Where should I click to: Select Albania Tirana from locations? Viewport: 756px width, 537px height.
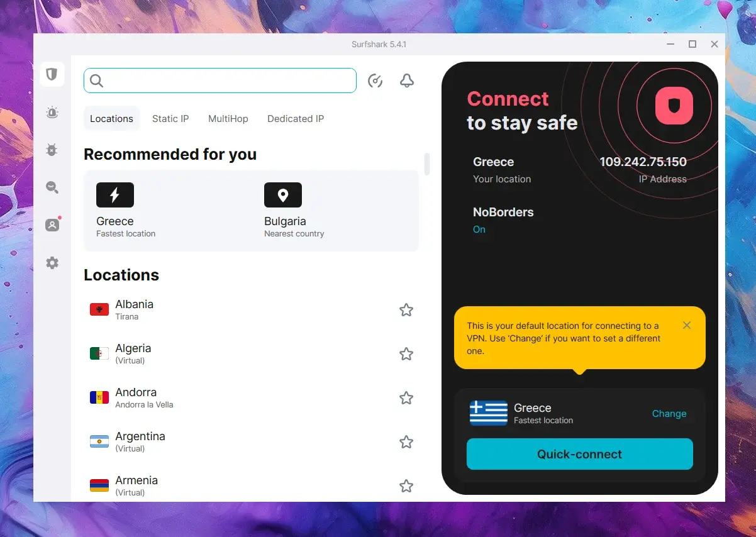point(252,309)
